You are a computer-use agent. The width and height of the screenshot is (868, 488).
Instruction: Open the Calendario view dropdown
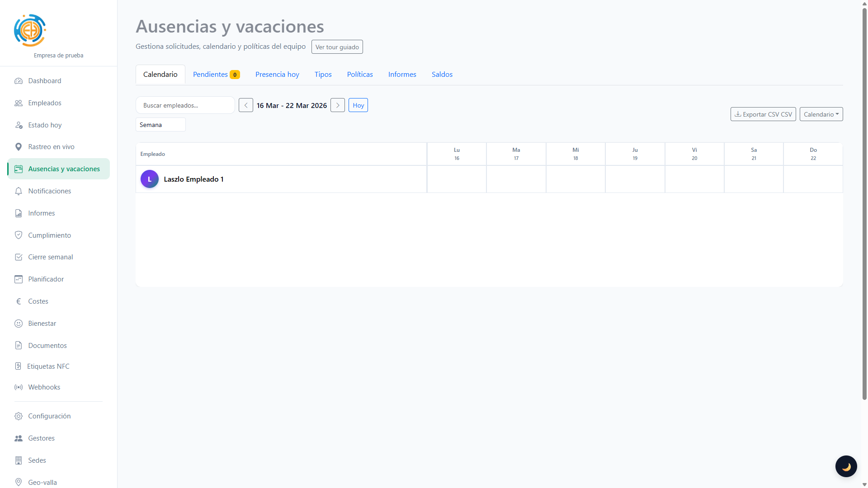click(821, 114)
